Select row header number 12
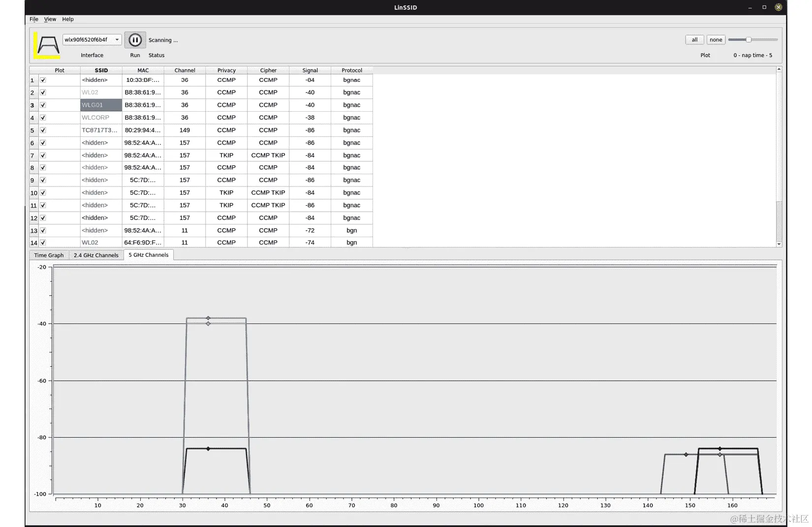 tap(33, 218)
